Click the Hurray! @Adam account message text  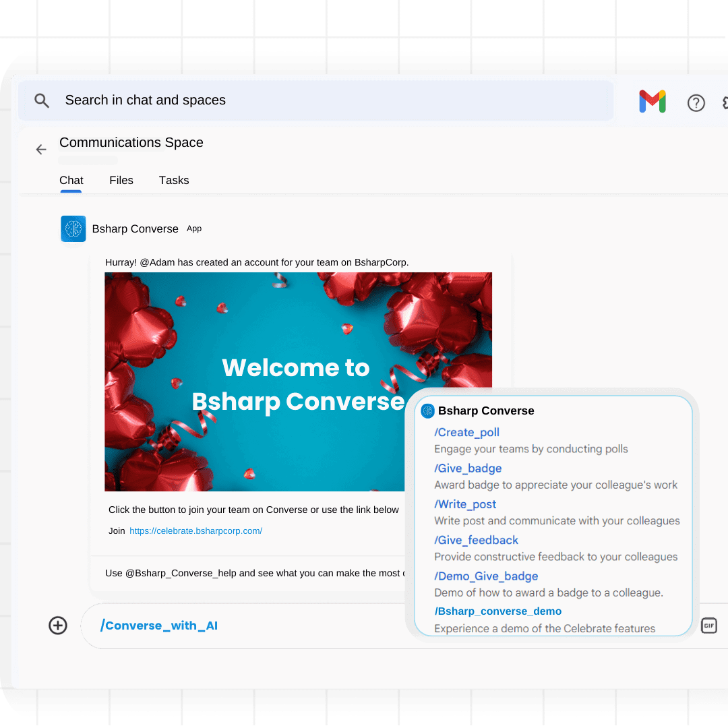(x=257, y=262)
